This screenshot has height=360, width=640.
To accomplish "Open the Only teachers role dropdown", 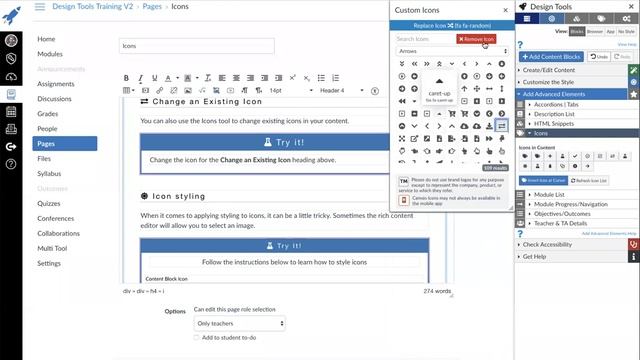I will [240, 323].
